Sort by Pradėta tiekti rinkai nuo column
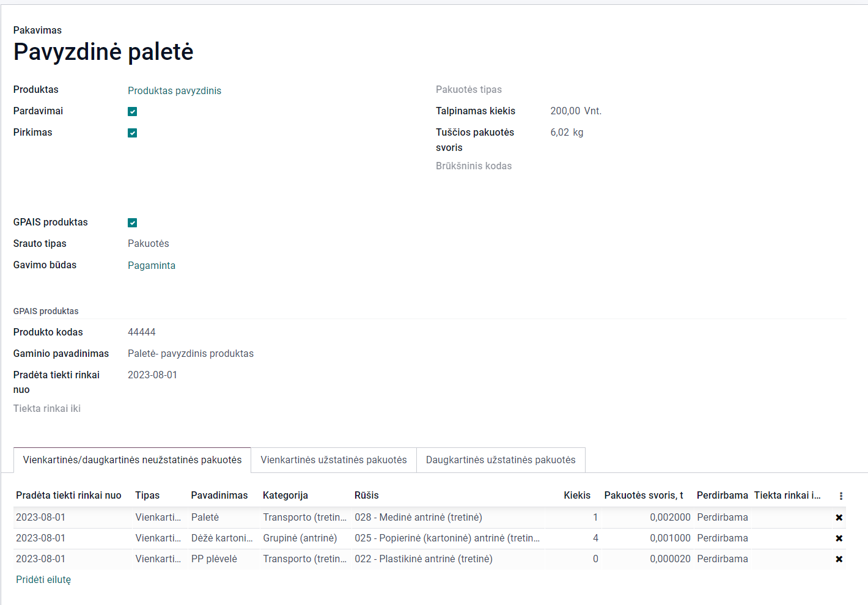This screenshot has width=868, height=605. tap(68, 495)
